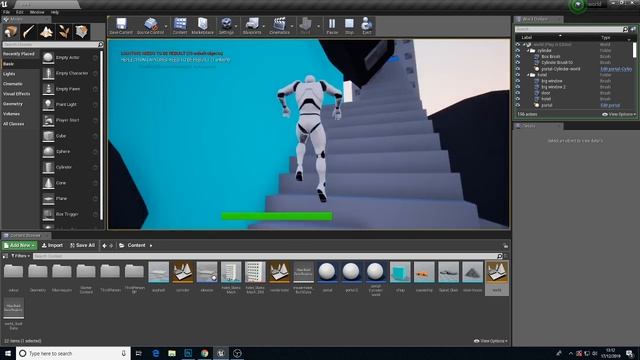
Task: Click the Settings toolbar icon
Action: (x=226, y=26)
